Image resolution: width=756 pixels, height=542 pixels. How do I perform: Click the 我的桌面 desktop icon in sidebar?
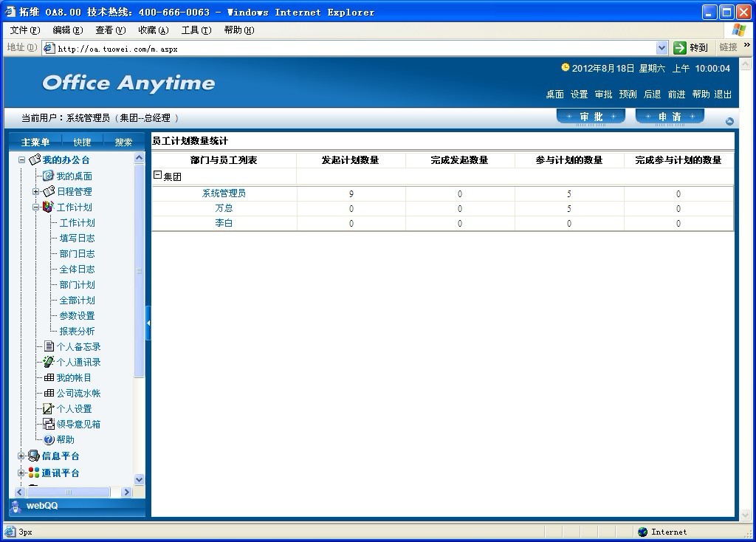coord(49,176)
